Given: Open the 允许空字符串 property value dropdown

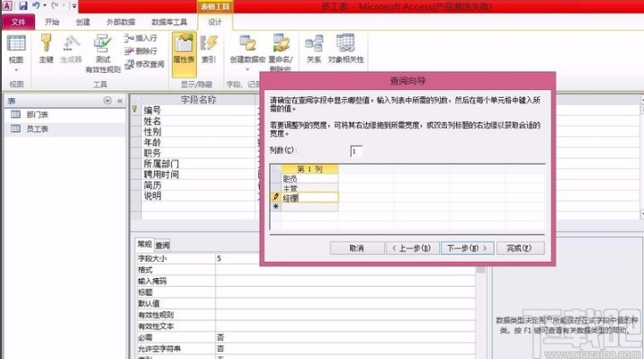Looking at the screenshot, I should (345, 349).
